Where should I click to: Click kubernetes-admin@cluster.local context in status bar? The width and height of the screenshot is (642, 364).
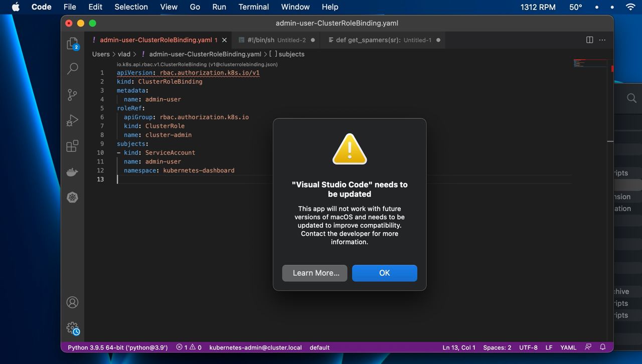pos(255,347)
